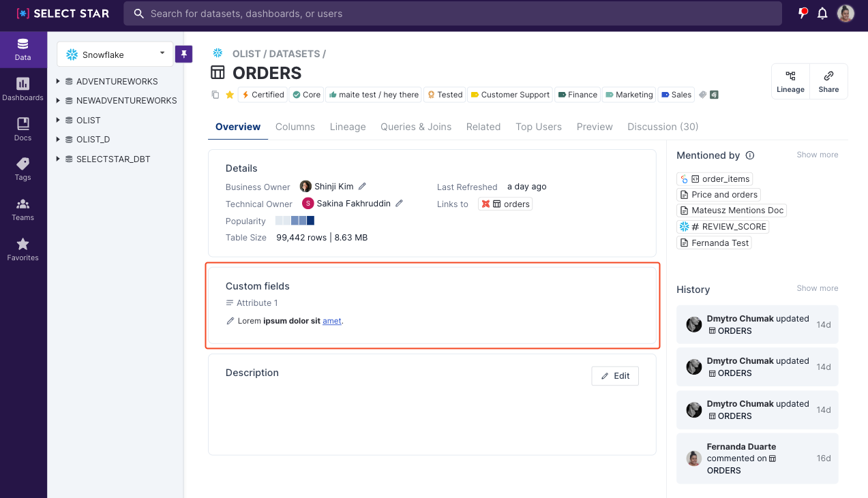868x498 pixels.
Task: Go to Docs in the sidebar
Action: pyautogui.click(x=23, y=129)
